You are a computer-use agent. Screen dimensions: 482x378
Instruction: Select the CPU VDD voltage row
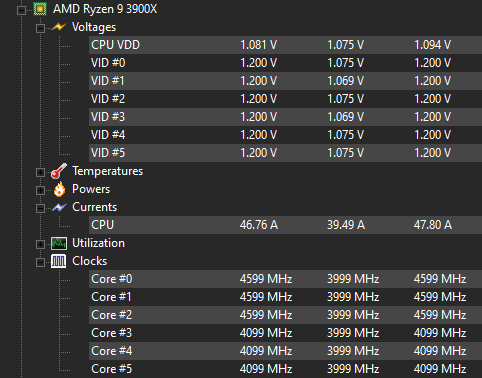[285, 45]
